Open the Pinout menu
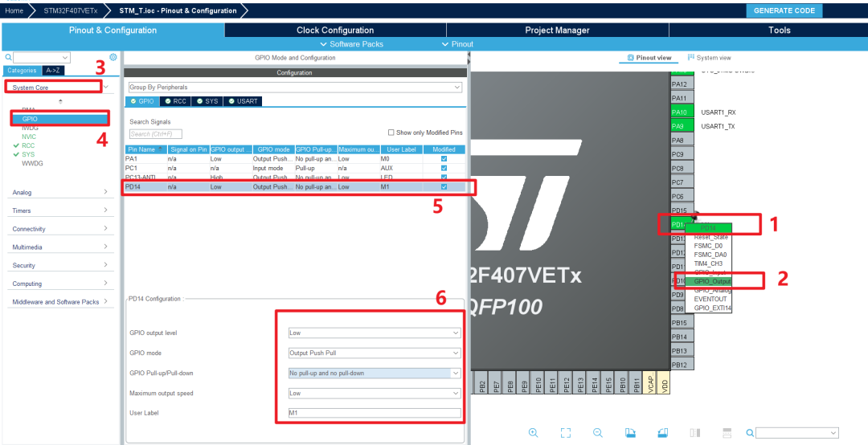Image resolution: width=868 pixels, height=445 pixels. (458, 43)
